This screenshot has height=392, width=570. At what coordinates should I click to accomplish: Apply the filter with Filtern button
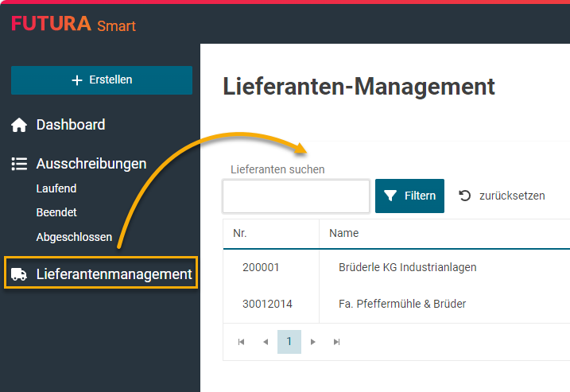(x=409, y=196)
